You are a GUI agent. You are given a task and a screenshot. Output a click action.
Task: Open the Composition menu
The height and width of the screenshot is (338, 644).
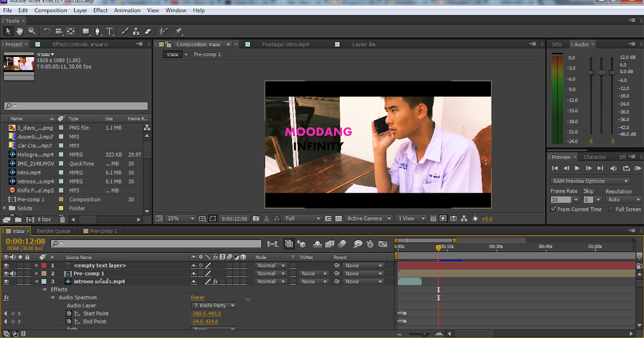[x=51, y=10]
